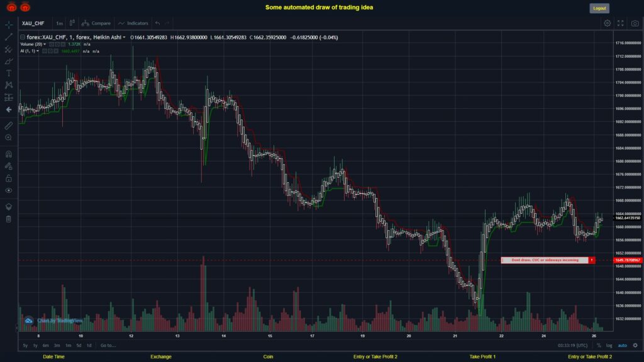
Task: Open chart settings gear at top right
Action: [607, 23]
